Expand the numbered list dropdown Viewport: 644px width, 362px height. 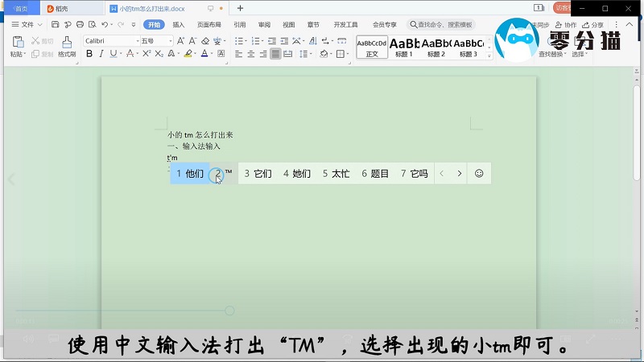(x=262, y=41)
